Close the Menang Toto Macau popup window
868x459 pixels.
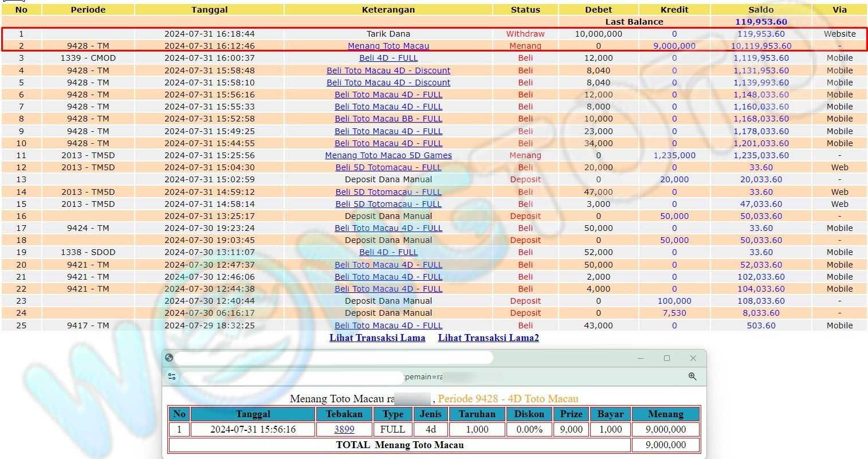[x=693, y=358]
